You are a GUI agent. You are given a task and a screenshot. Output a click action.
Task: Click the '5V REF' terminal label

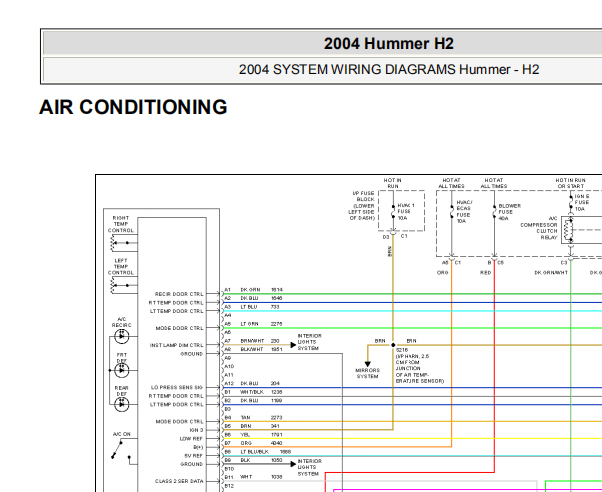point(193,456)
